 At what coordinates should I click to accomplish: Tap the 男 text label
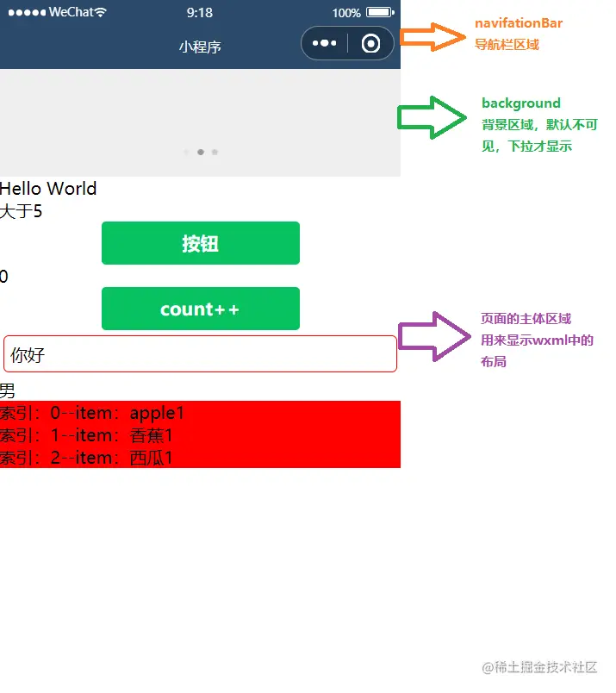[8, 390]
